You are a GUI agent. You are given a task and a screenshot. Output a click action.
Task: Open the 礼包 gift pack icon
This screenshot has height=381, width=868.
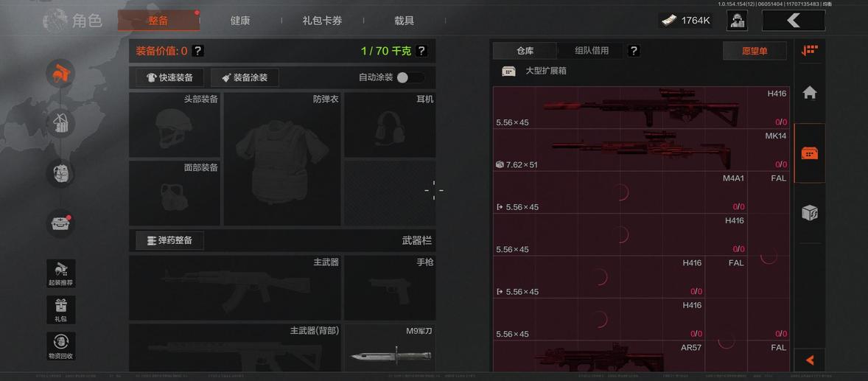[x=61, y=310]
